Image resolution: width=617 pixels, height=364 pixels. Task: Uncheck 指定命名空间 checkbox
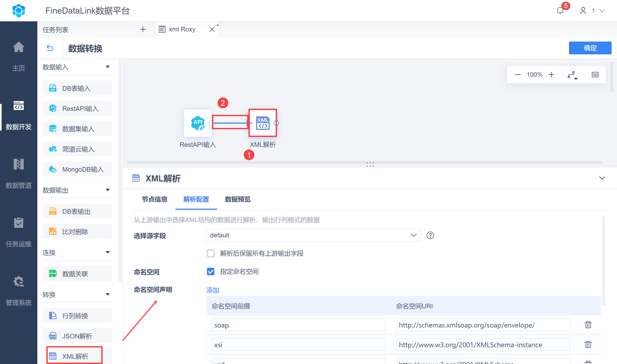[x=211, y=272]
